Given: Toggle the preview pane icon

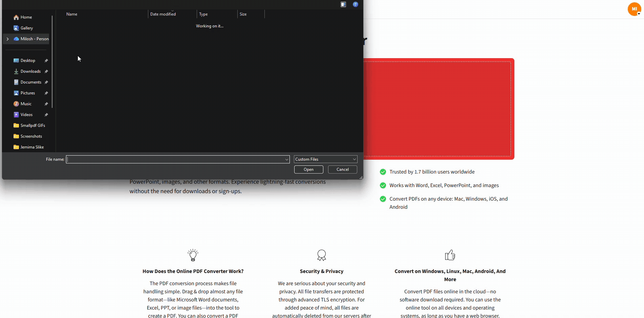Looking at the screenshot, I should click(343, 4).
